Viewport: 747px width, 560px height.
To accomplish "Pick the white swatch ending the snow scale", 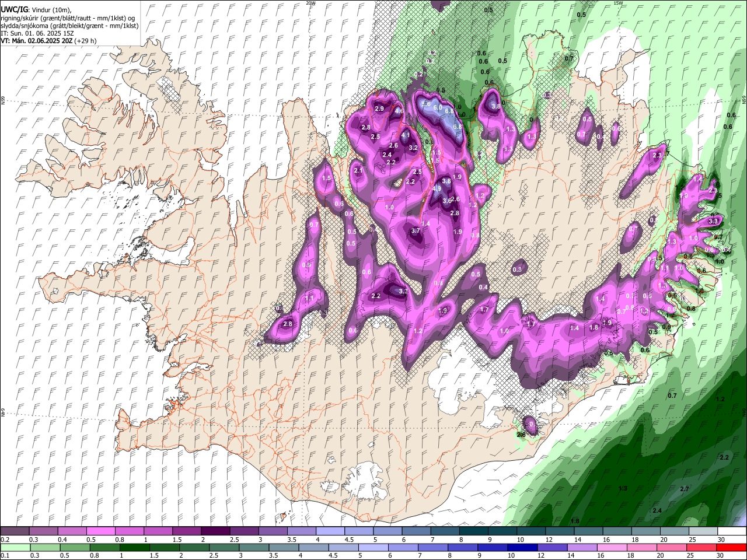I will (x=731, y=531).
